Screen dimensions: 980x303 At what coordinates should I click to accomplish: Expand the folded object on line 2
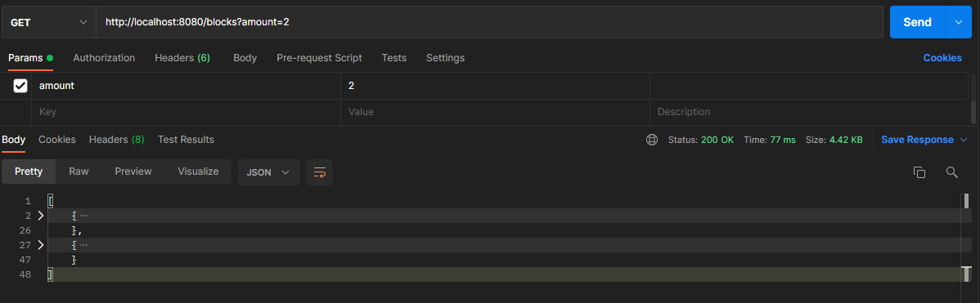[41, 216]
